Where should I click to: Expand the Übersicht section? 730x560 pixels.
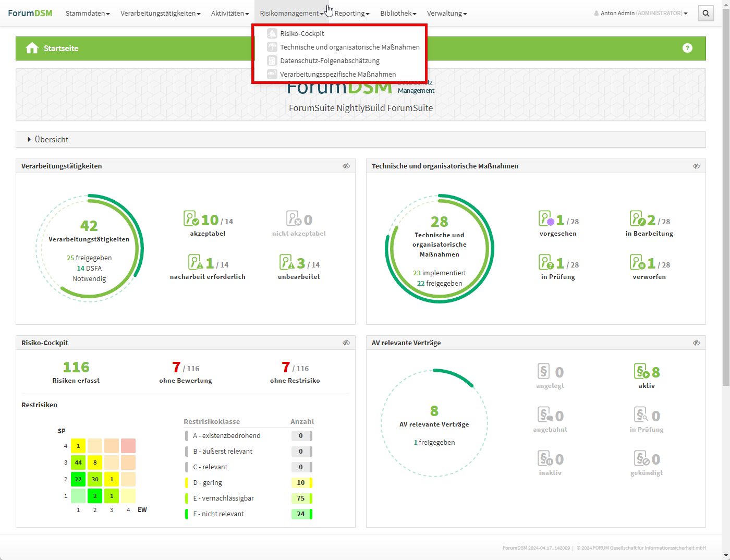[x=51, y=140]
